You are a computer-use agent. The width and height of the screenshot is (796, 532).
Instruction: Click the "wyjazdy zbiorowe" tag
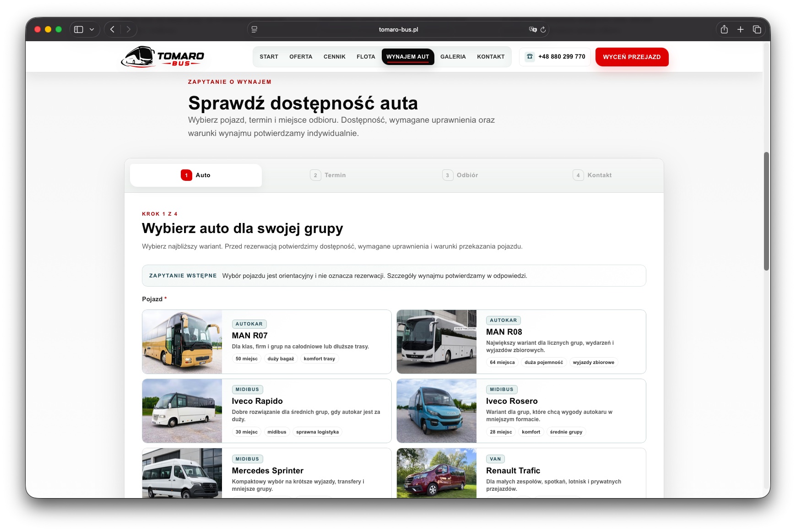[594, 363]
